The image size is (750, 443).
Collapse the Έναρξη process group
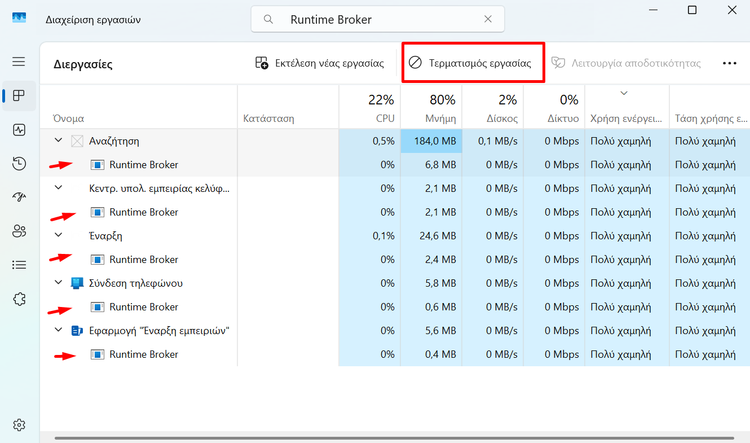click(x=58, y=235)
